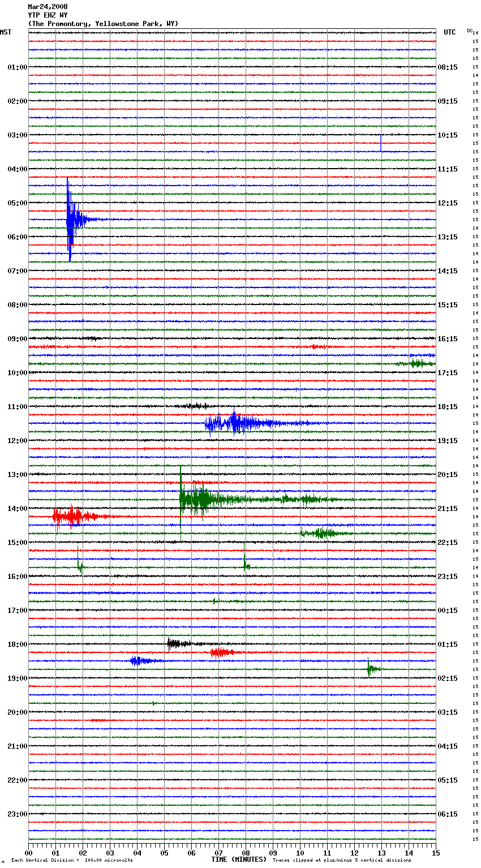Click the Traces clipped at plus/minus footnote
The height and width of the screenshot is (868, 481).
[x=342, y=860]
